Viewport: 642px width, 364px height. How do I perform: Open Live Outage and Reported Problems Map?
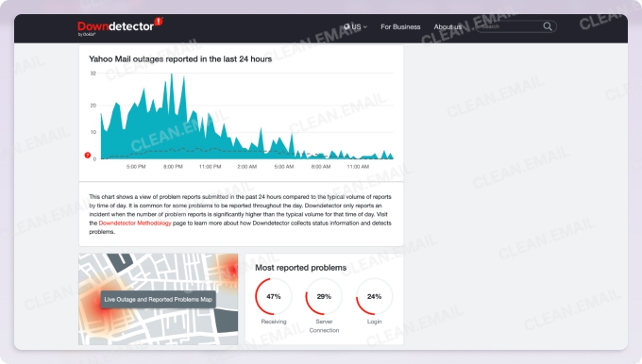158,299
